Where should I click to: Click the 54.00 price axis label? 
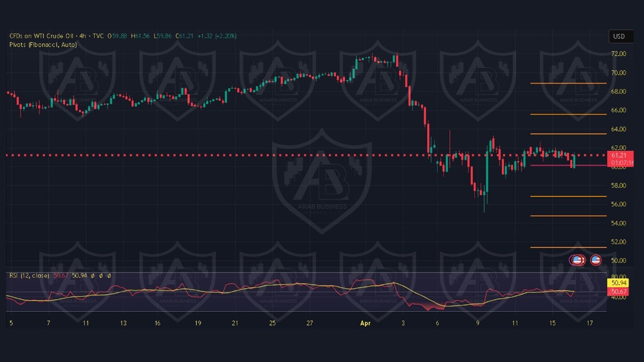click(x=619, y=223)
